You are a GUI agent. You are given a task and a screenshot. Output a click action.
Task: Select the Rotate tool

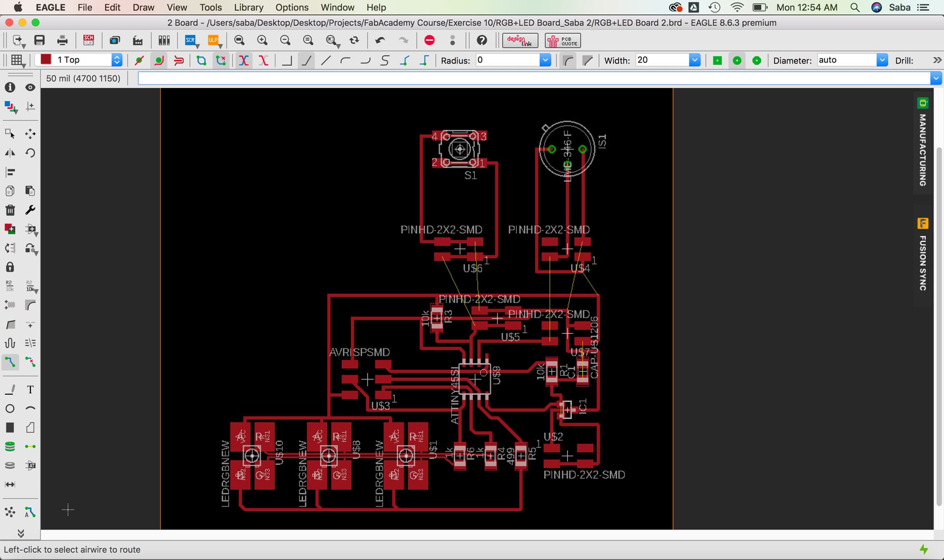pos(30,153)
